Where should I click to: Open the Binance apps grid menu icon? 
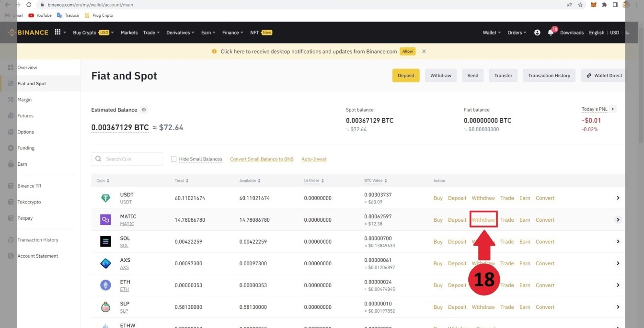(57, 33)
